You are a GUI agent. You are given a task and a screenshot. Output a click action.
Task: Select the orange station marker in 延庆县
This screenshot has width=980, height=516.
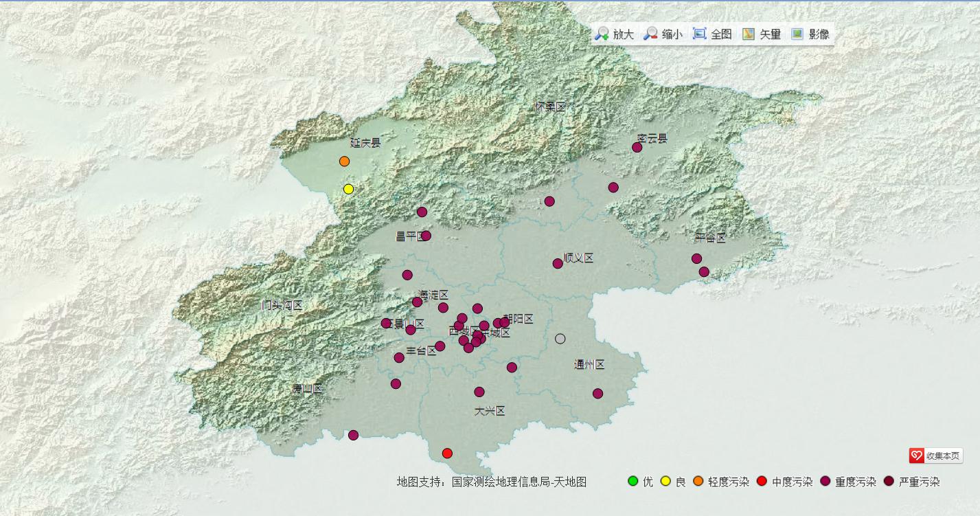pos(344,161)
